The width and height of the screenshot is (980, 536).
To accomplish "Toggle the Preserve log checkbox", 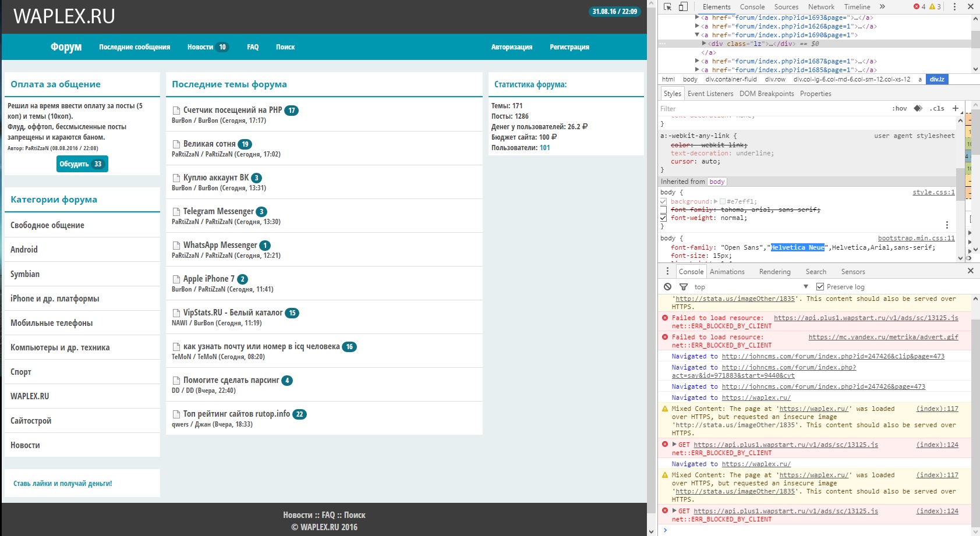I will click(820, 287).
